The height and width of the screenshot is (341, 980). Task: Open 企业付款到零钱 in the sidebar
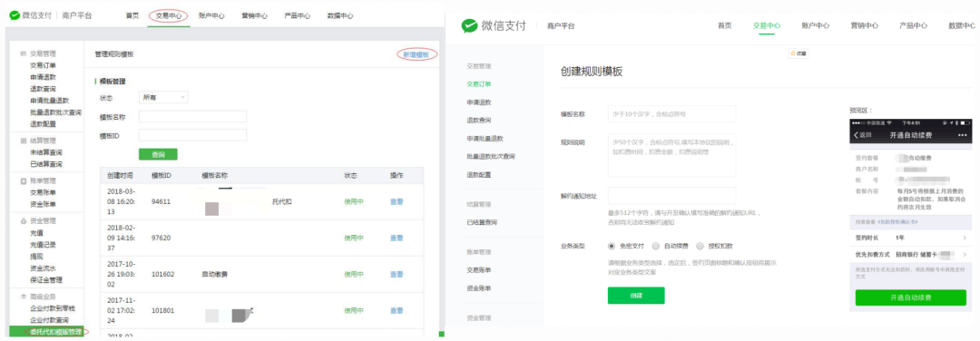[53, 308]
